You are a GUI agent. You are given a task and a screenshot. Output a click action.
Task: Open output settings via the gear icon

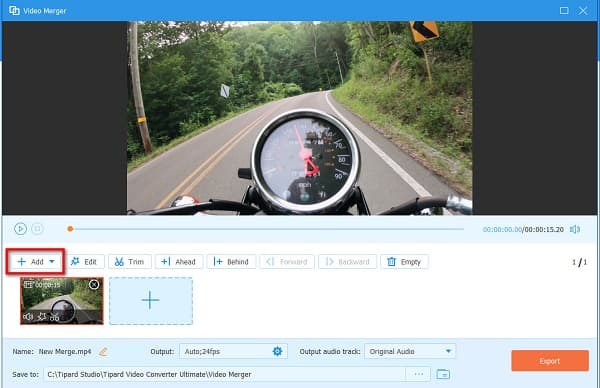(x=277, y=351)
